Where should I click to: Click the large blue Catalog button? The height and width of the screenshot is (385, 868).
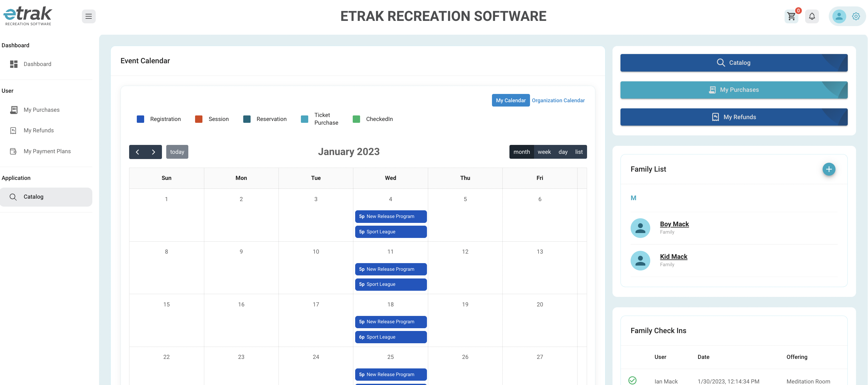(734, 63)
